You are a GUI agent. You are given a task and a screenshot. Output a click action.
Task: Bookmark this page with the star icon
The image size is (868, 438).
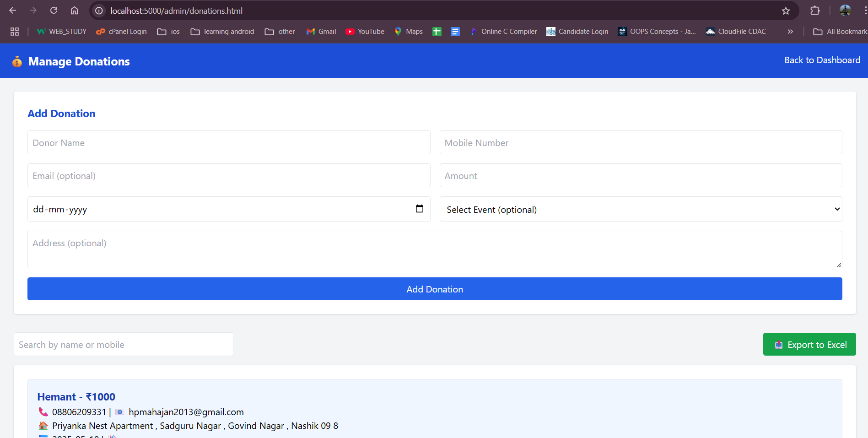[x=786, y=10]
